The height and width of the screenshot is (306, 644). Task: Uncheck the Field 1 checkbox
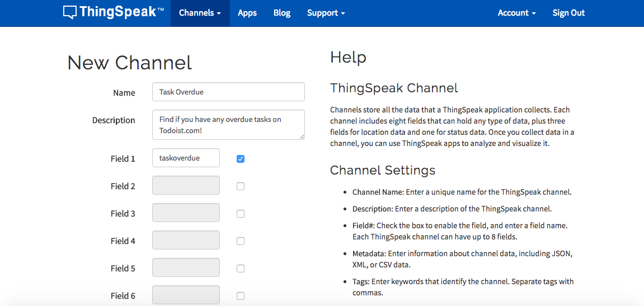point(241,159)
